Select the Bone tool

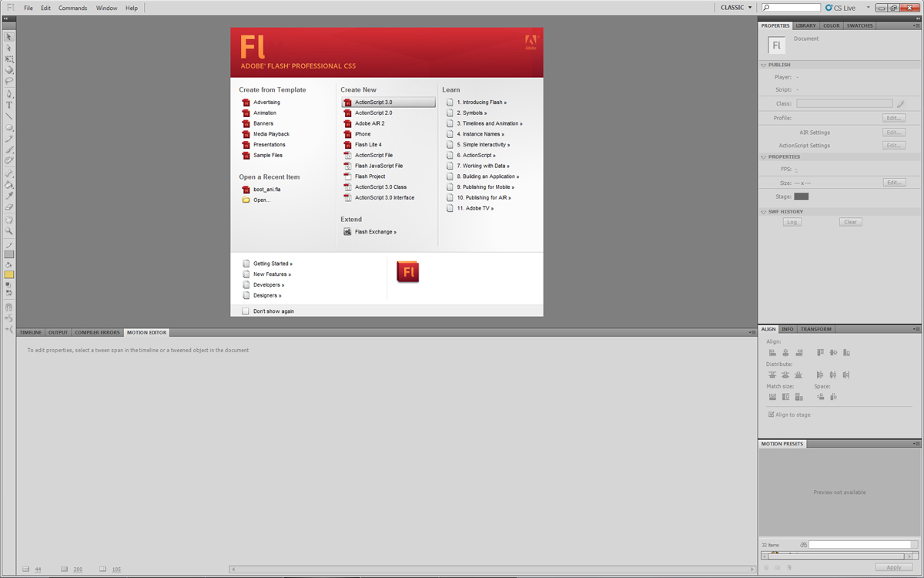coord(9,174)
